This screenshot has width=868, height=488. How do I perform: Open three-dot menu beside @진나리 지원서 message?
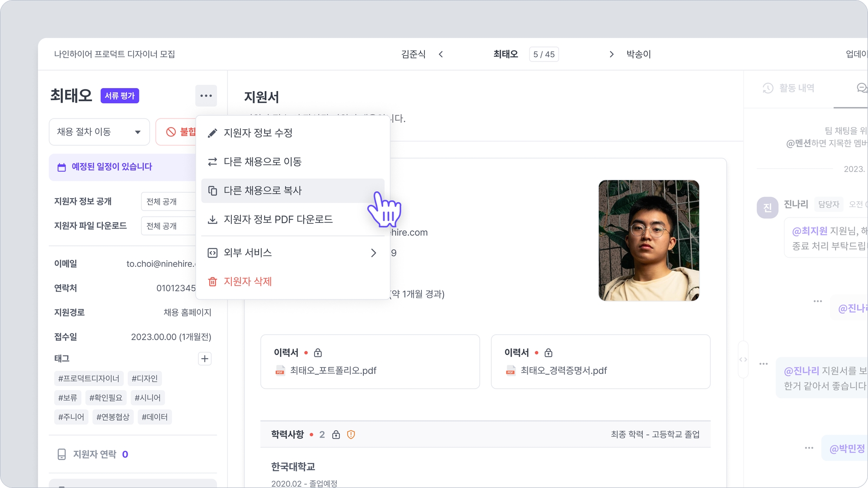pyautogui.click(x=764, y=364)
